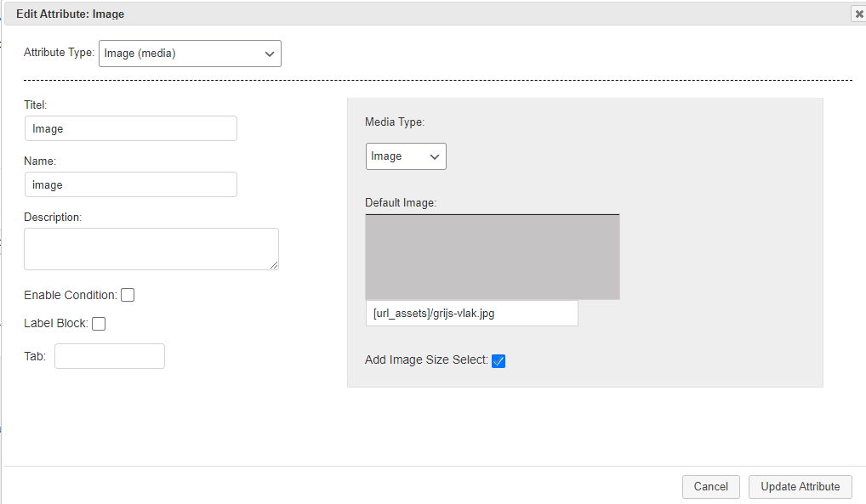
Task: Click the Default Image label
Action: (x=401, y=203)
